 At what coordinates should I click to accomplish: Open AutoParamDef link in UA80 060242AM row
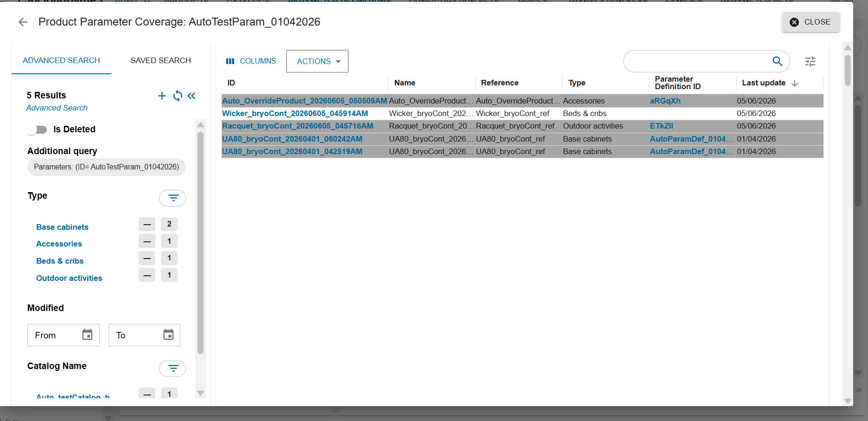coord(691,139)
